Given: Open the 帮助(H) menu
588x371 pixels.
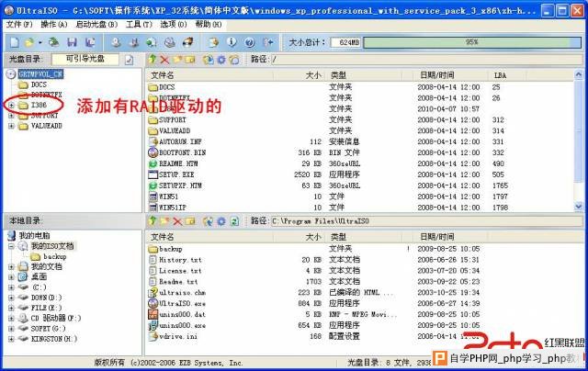Looking at the screenshot, I should pyautogui.click(x=209, y=25).
